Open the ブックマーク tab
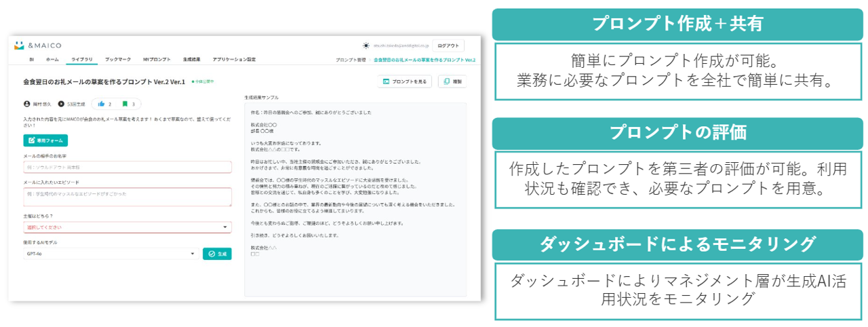This screenshot has height=327, width=868. (118, 60)
